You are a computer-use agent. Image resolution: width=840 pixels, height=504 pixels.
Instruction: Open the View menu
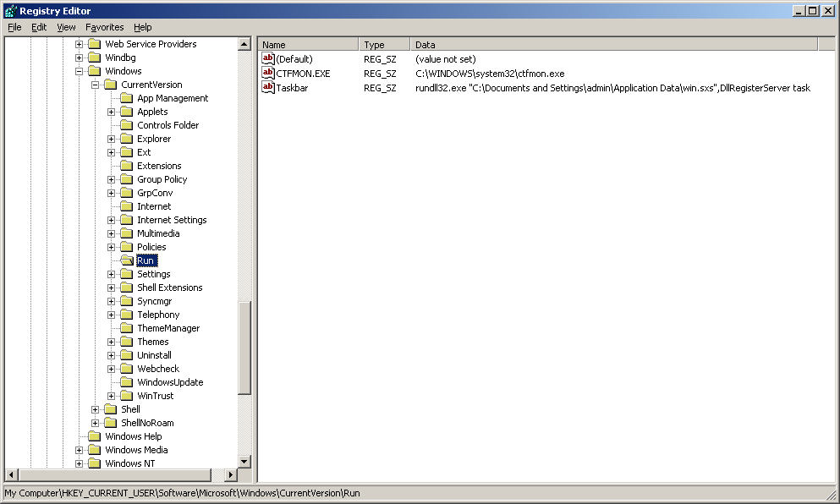(66, 27)
